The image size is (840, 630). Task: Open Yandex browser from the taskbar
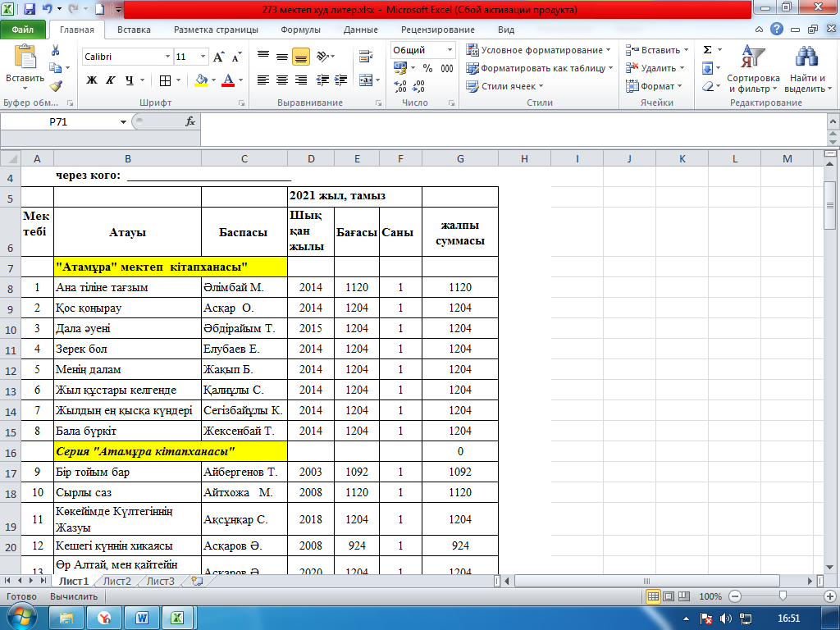pos(104,617)
